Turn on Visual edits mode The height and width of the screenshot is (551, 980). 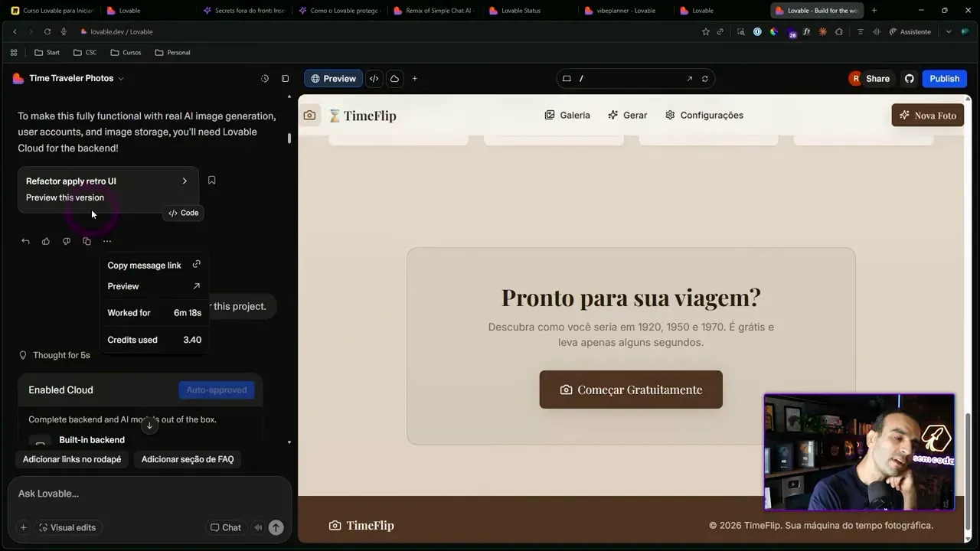click(68, 527)
